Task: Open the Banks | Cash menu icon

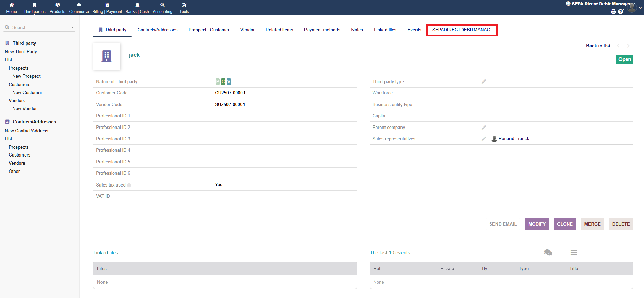Action: click(x=137, y=5)
